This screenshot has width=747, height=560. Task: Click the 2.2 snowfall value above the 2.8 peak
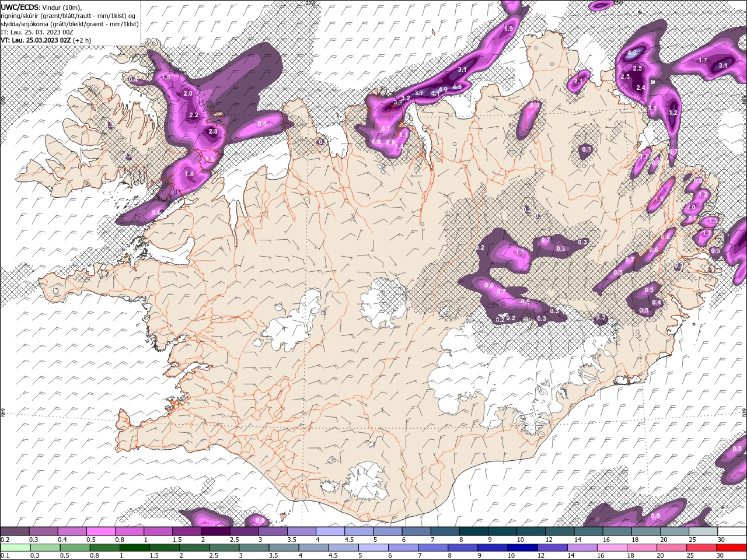[194, 116]
